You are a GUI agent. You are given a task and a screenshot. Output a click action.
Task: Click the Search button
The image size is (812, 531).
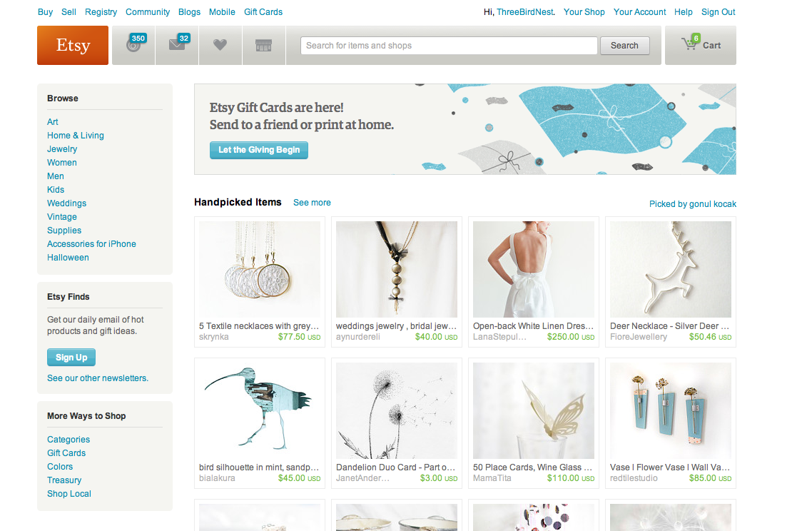[x=624, y=46]
